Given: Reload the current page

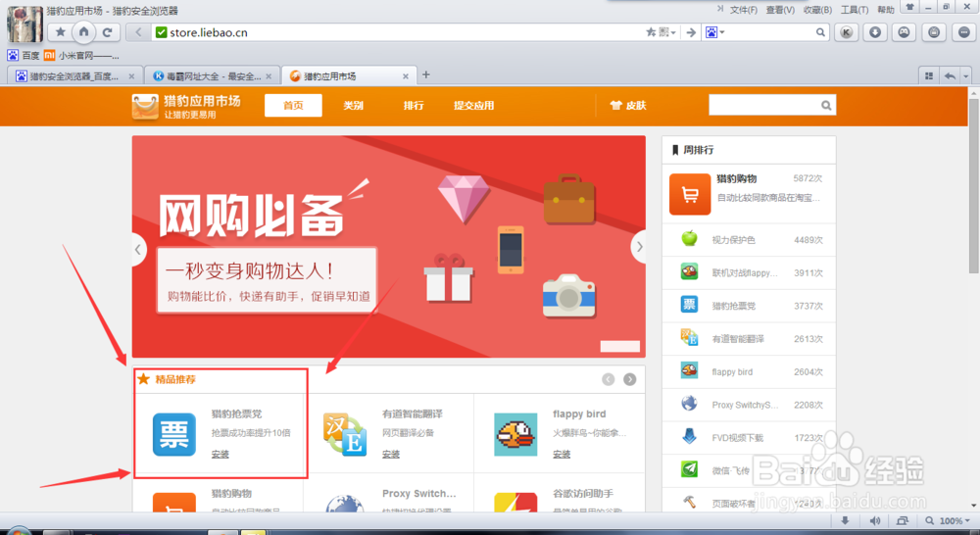Looking at the screenshot, I should point(108,32).
